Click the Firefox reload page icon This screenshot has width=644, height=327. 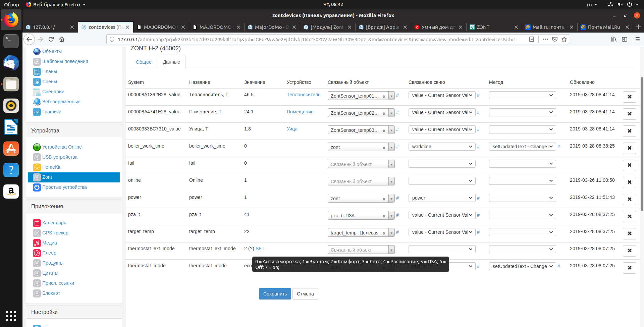point(51,39)
